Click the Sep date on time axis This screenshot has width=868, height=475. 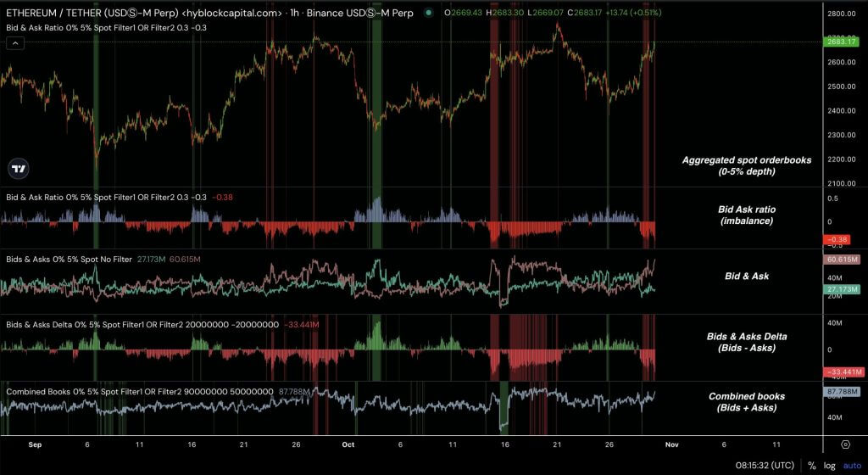click(35, 444)
